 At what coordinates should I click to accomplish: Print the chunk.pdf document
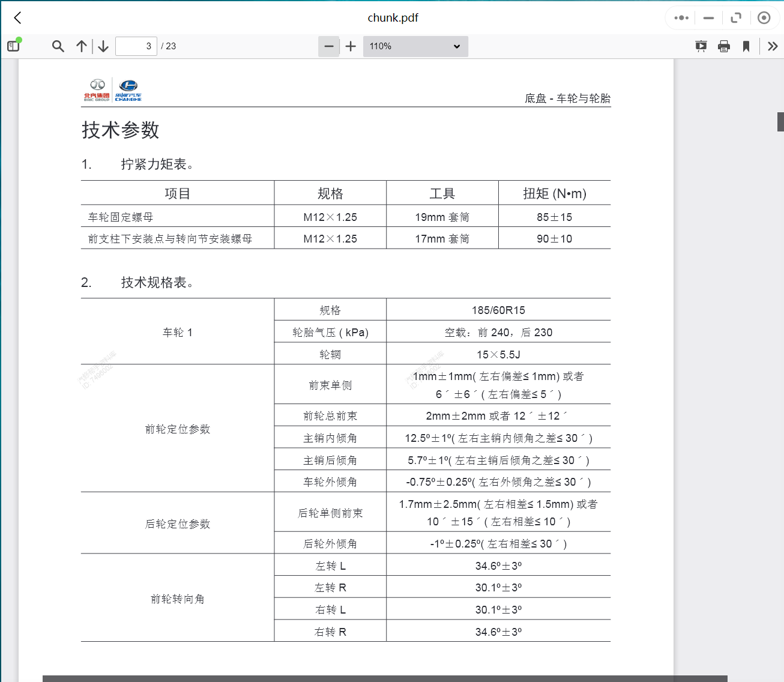[723, 46]
